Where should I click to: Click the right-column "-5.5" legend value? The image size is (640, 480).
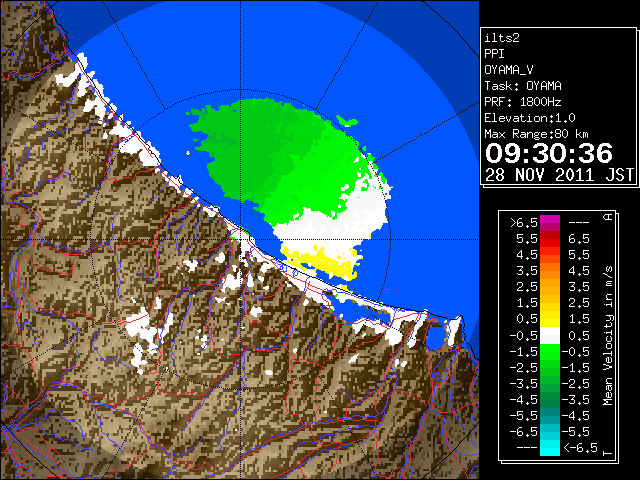click(x=576, y=432)
